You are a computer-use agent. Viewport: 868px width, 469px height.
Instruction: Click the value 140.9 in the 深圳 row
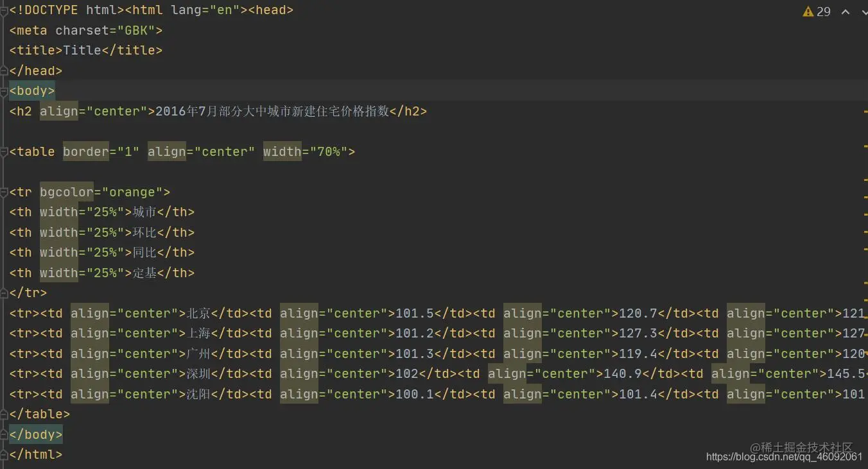[623, 373]
